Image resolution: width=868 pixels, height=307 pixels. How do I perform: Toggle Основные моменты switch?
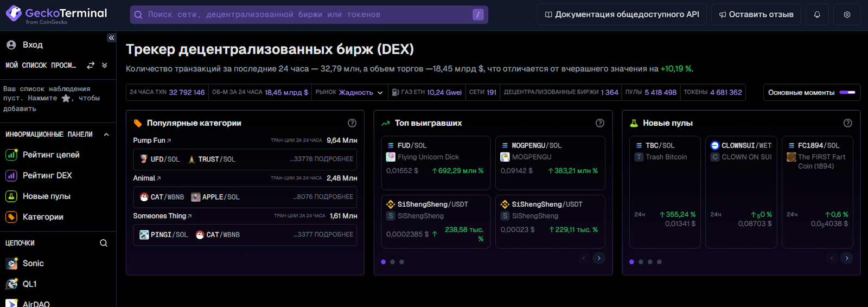click(847, 92)
